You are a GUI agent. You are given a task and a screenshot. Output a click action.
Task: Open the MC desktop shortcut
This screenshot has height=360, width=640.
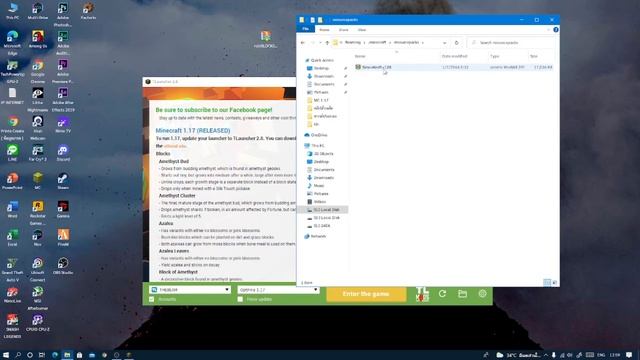pyautogui.click(x=38, y=181)
